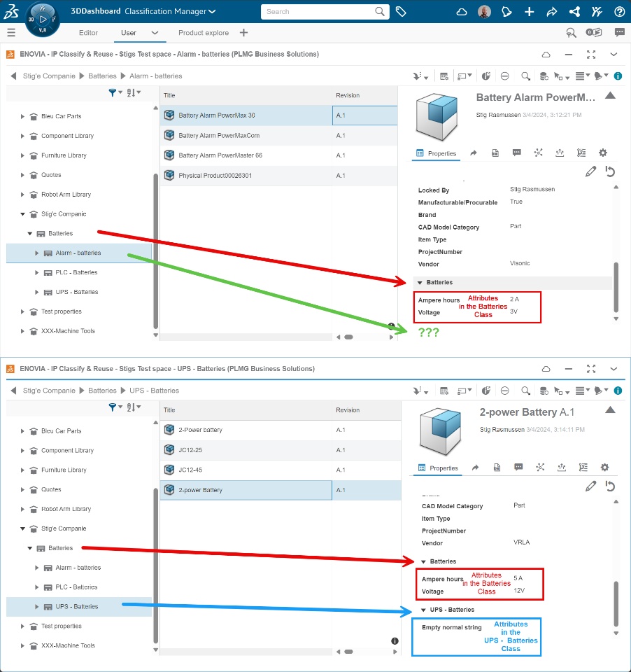Open the hamburger menu
631x672 pixels.
(x=11, y=33)
